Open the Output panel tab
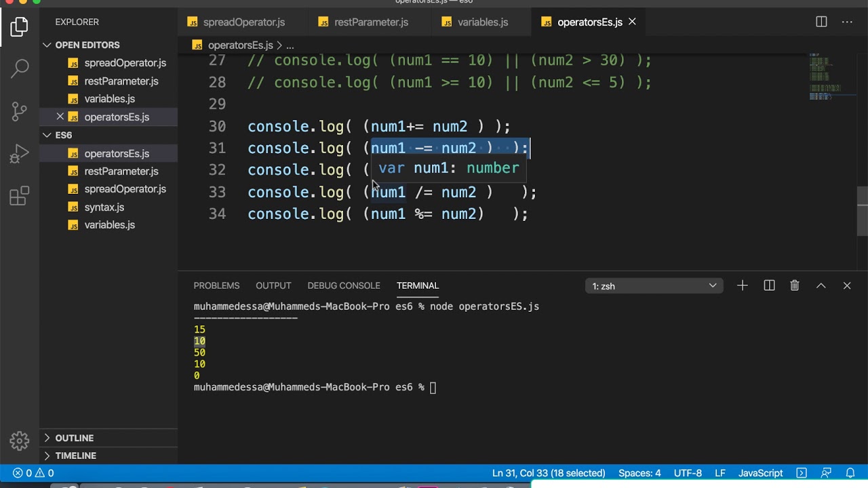Viewport: 868px width, 488px height. click(273, 285)
